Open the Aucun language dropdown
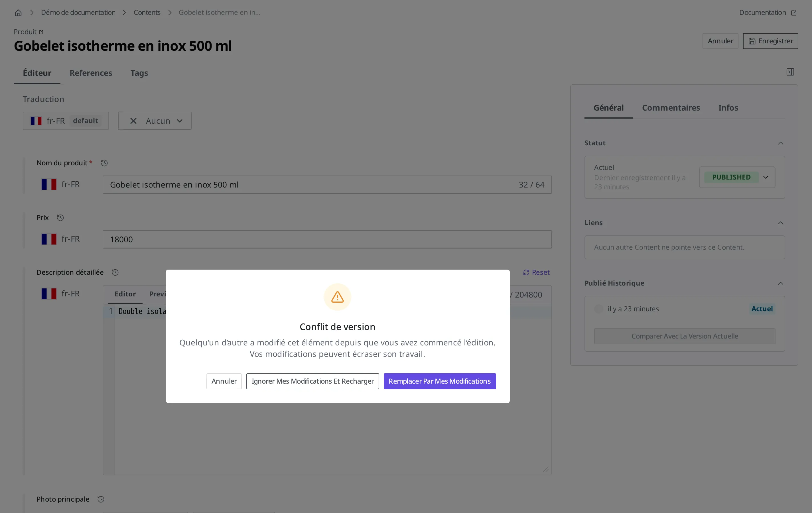Viewport: 812px width, 513px height. [155, 121]
